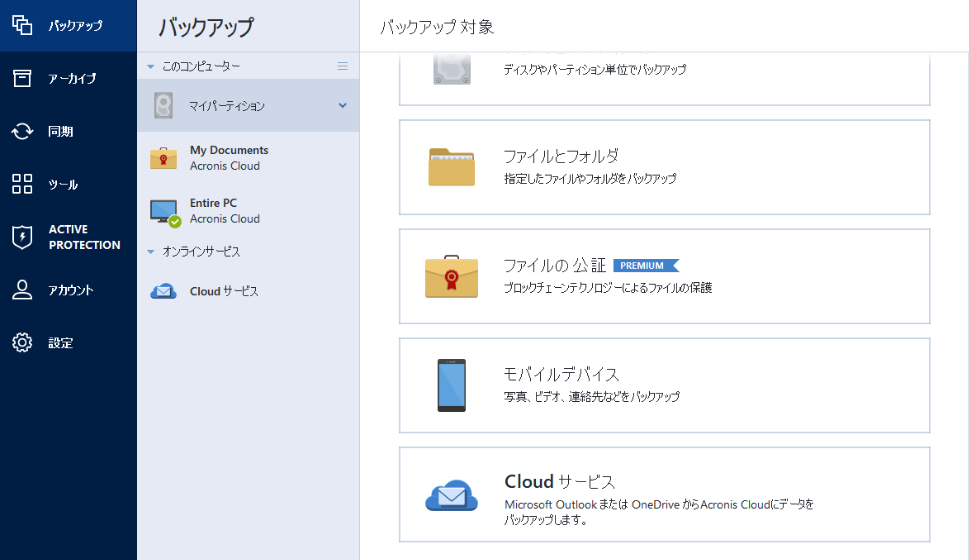Click the Active Protection shield icon
Image resolution: width=969 pixels, height=560 pixels.
[22, 237]
